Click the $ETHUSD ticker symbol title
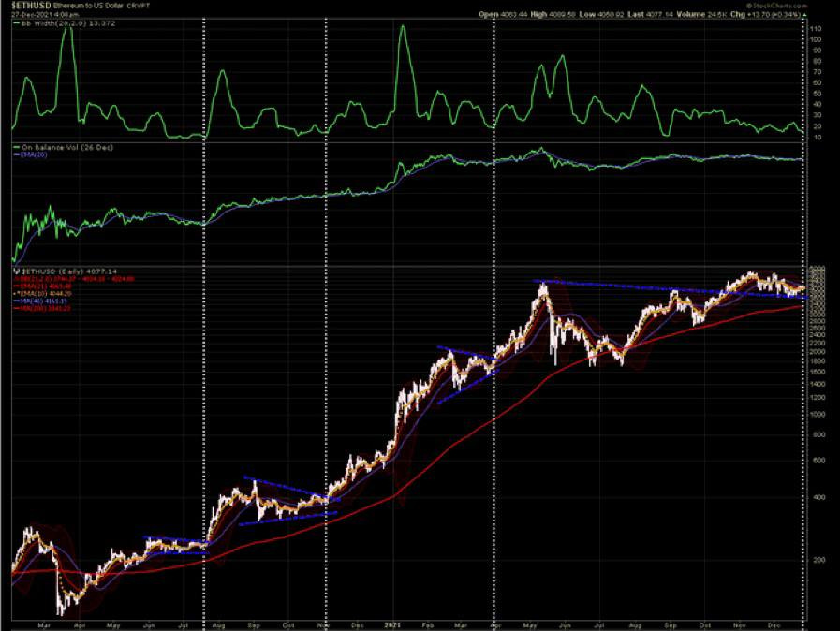This screenshot has width=840, height=631. 31,6
